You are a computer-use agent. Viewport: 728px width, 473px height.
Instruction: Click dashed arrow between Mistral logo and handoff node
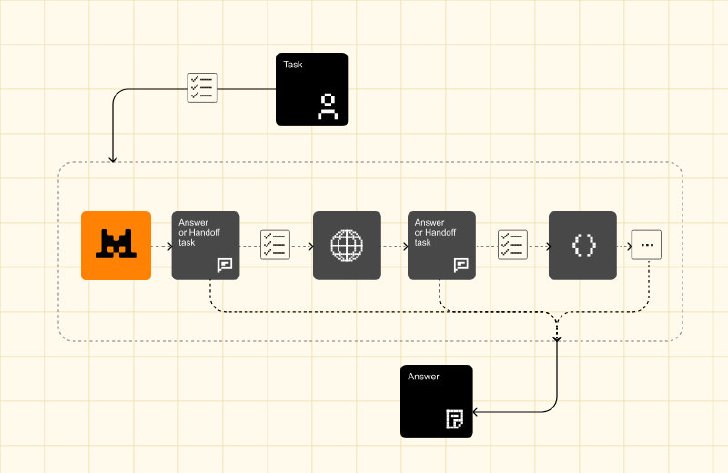pyautogui.click(x=161, y=246)
